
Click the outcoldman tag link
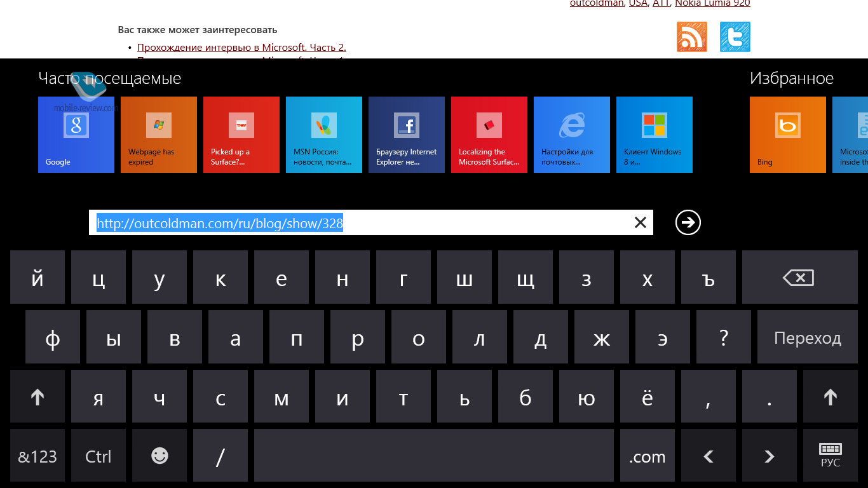click(x=597, y=3)
